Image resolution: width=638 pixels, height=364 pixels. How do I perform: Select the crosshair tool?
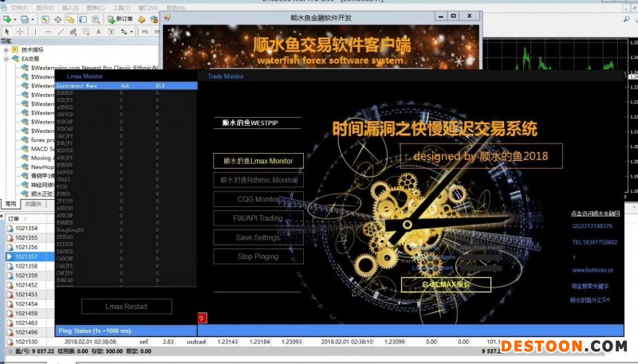(x=20, y=31)
